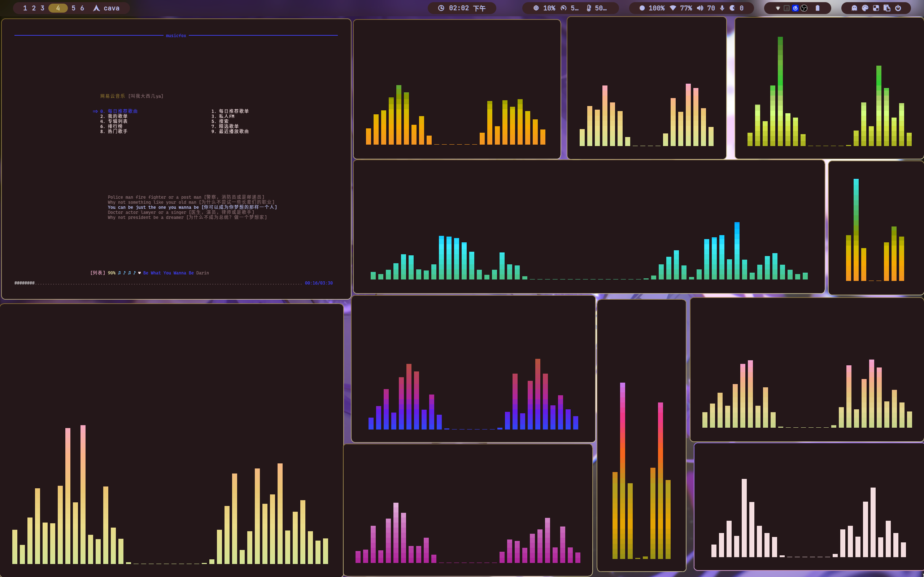Image resolution: width=924 pixels, height=577 pixels.
Task: Click the volume speaker icon showing 70
Action: click(700, 8)
